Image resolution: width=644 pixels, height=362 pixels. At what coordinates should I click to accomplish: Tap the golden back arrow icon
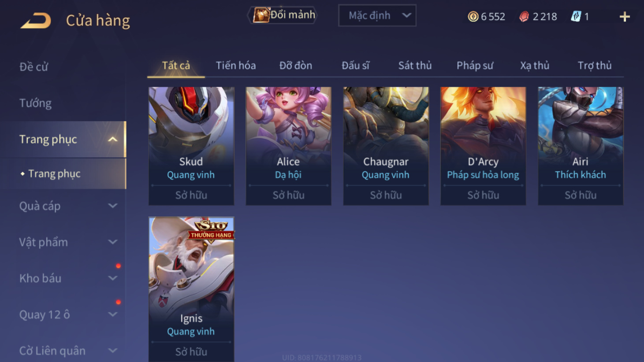coord(36,20)
